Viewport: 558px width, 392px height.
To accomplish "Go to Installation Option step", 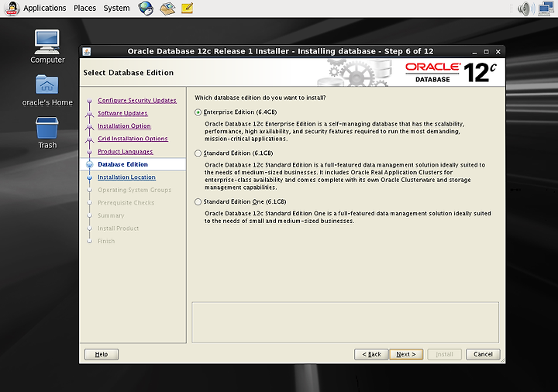I will 124,126.
